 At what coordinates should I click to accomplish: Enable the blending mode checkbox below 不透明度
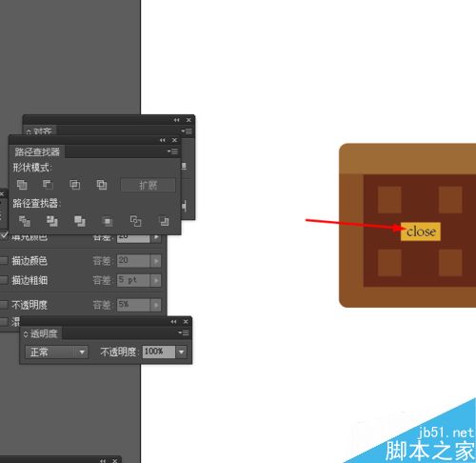pos(4,322)
